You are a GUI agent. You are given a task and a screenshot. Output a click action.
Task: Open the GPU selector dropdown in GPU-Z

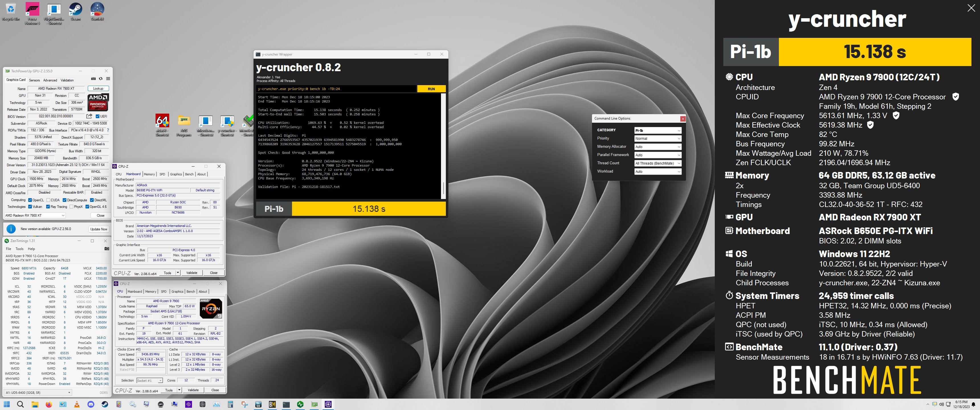[35, 215]
